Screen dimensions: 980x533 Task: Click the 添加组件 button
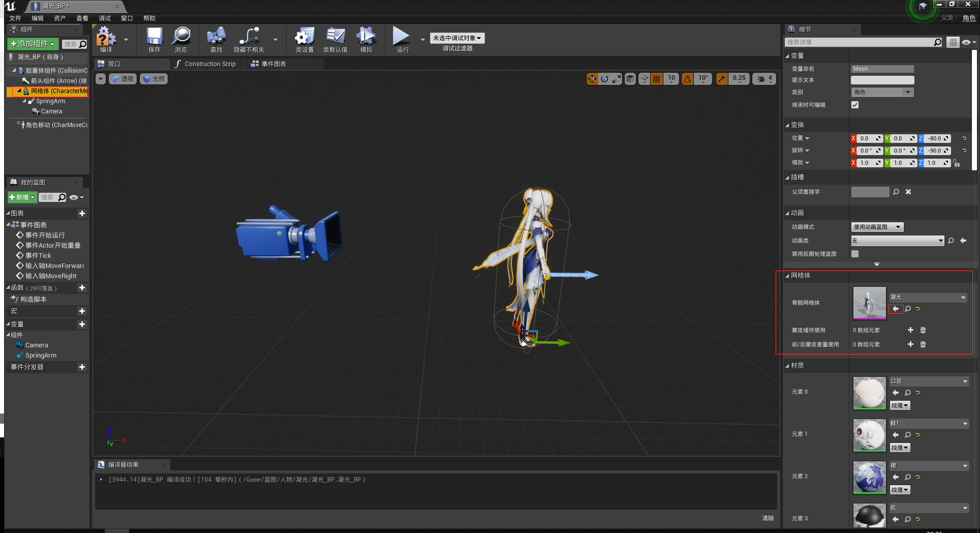pos(33,44)
